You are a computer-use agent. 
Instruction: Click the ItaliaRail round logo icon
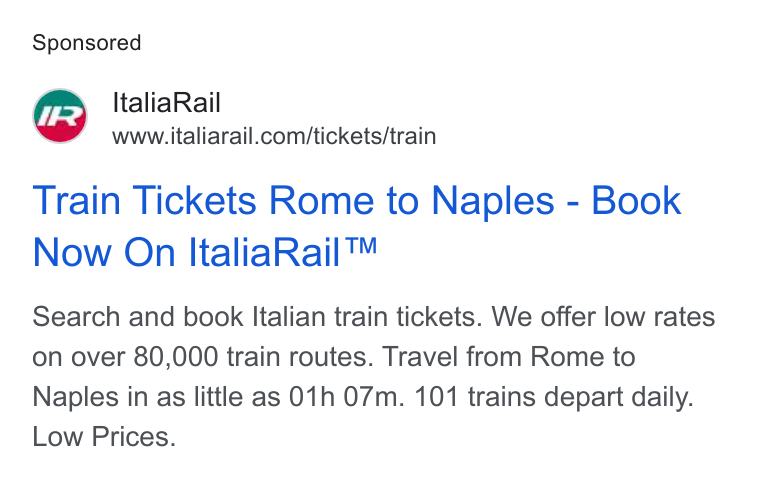(60, 116)
